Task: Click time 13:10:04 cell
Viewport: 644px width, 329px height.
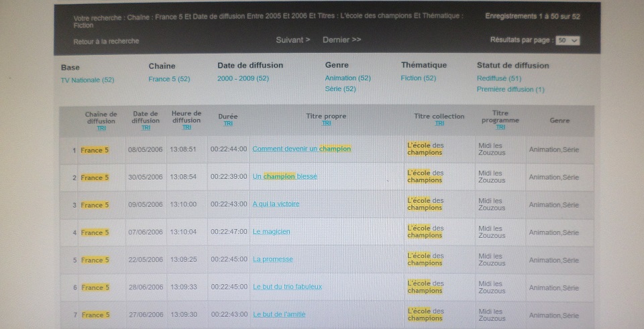Action: [x=183, y=232]
